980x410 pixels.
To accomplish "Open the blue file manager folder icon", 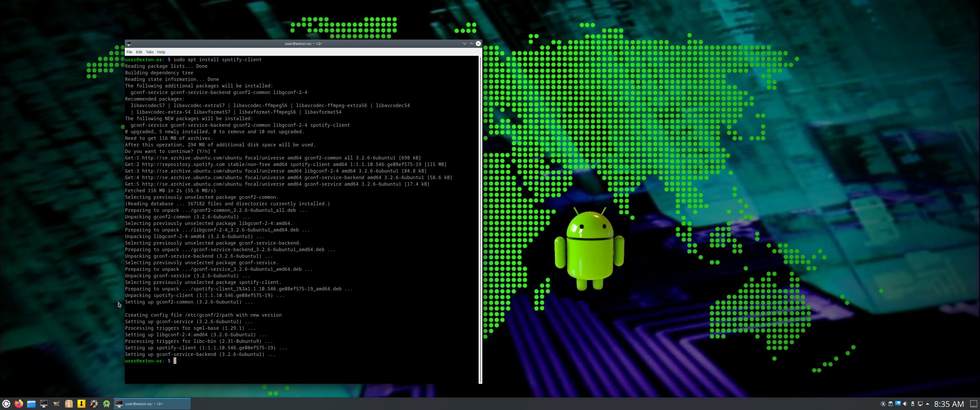I will pos(31,403).
